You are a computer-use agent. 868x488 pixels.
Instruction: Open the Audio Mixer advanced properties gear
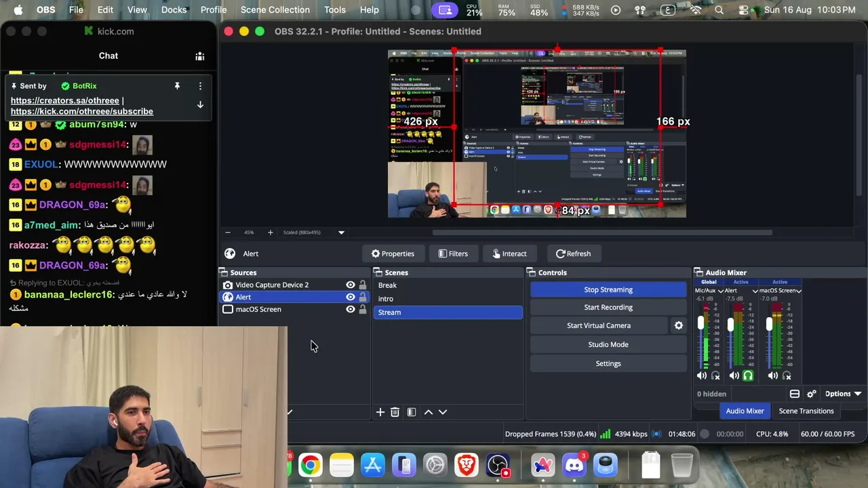811,394
